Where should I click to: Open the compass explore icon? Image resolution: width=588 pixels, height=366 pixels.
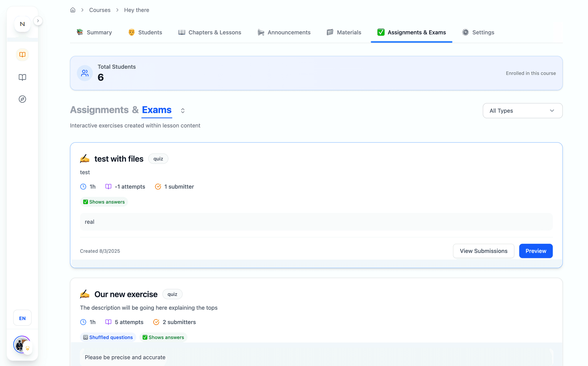[x=22, y=99]
